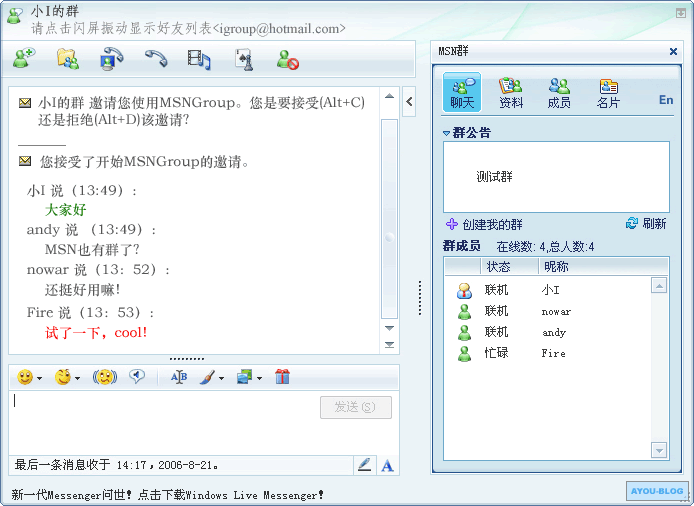Switch to handwriting pen mode
The image size is (694, 506).
coord(365,465)
